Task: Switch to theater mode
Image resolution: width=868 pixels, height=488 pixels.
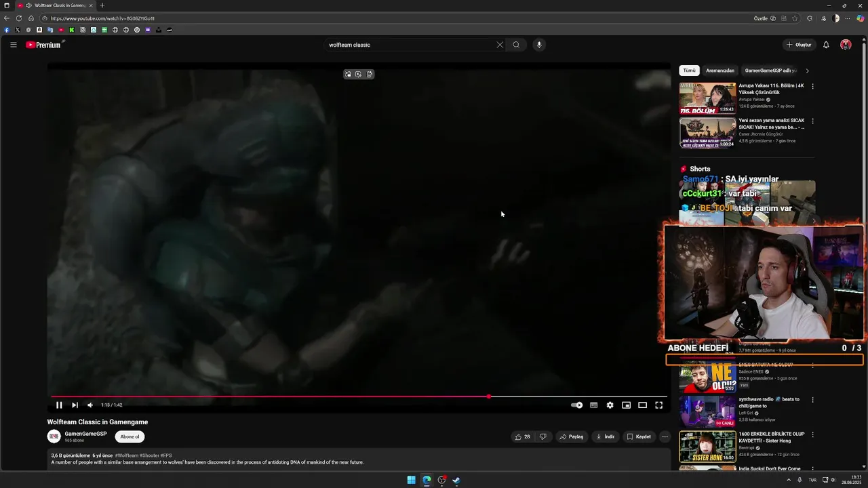Action: pos(642,405)
